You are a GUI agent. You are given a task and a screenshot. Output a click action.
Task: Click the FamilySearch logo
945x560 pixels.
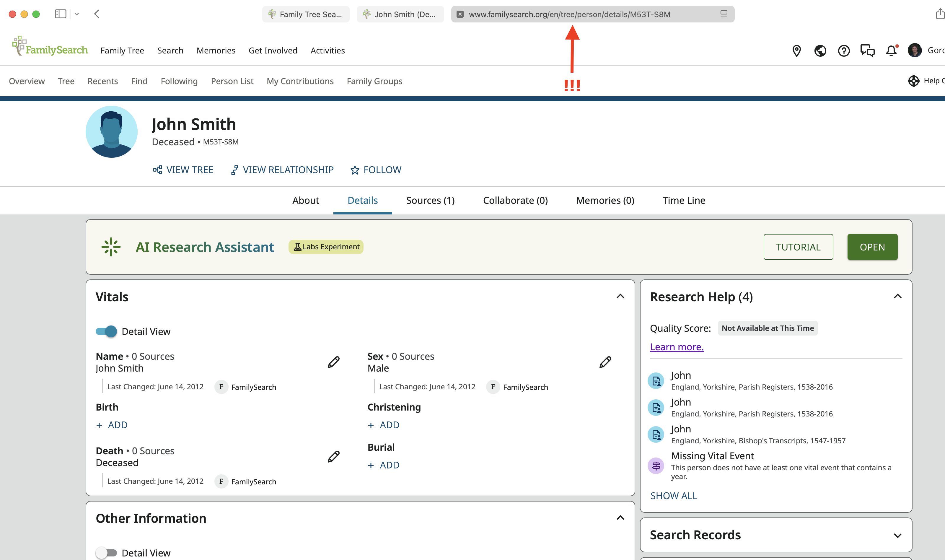tap(50, 46)
